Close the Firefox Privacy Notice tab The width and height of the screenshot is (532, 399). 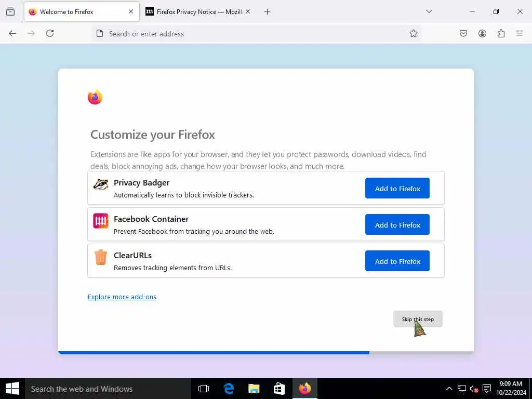pos(248,12)
